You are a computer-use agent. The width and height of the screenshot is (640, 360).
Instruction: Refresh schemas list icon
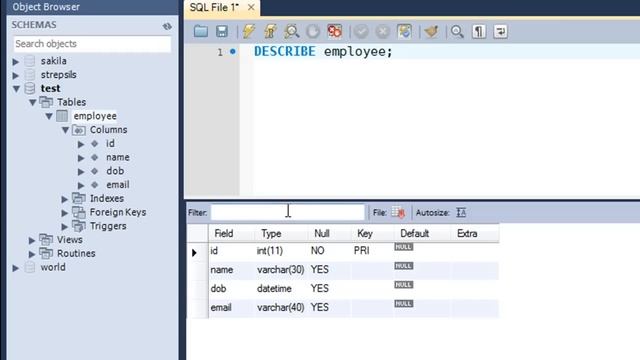(x=167, y=26)
